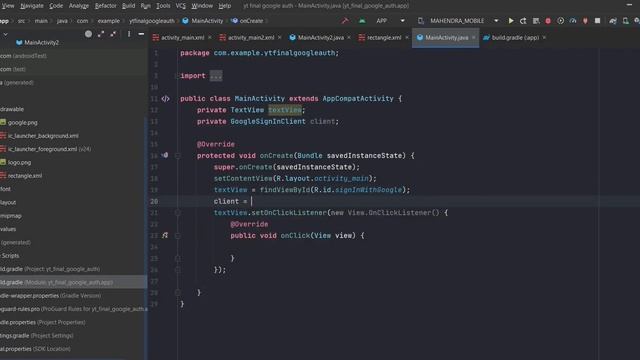Click the Attach Debugger to process icon
Viewport: 640px width, 360px height.
[585, 20]
